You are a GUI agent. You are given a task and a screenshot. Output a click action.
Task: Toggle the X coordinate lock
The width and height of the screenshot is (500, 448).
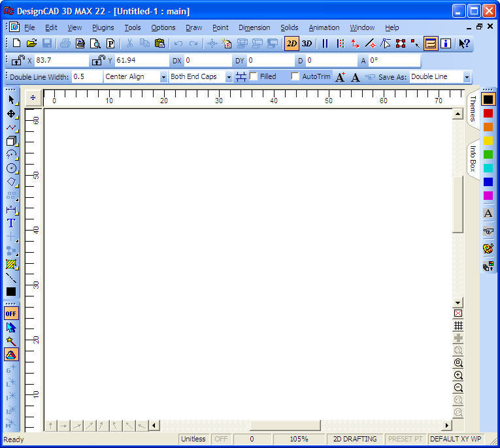click(18, 60)
